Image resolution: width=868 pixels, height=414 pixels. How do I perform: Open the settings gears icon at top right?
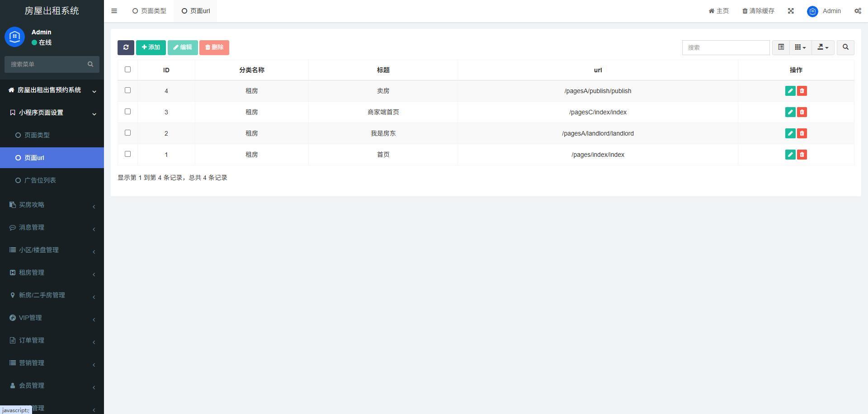858,11
